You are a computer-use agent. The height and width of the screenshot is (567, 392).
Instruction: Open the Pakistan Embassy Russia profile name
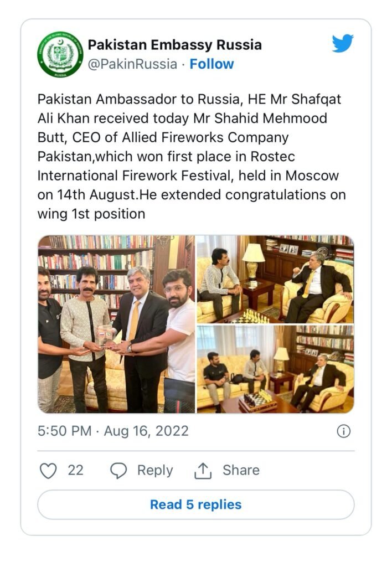point(175,45)
